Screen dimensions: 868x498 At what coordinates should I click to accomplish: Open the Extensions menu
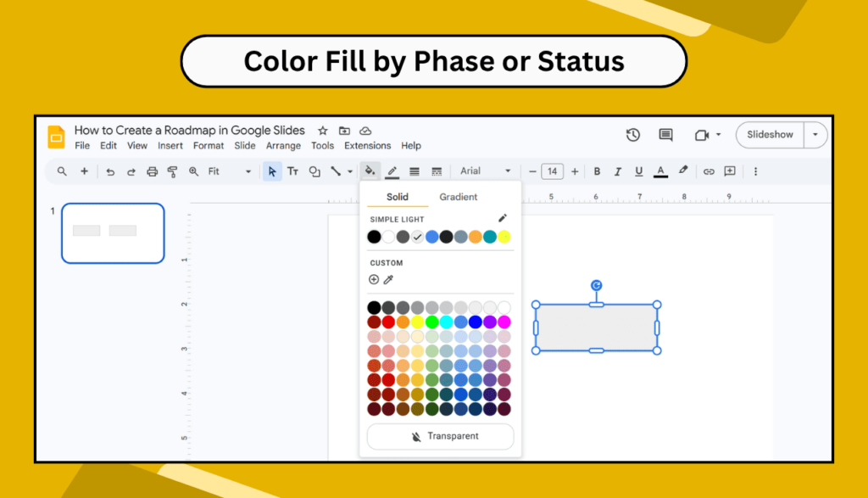coord(368,146)
